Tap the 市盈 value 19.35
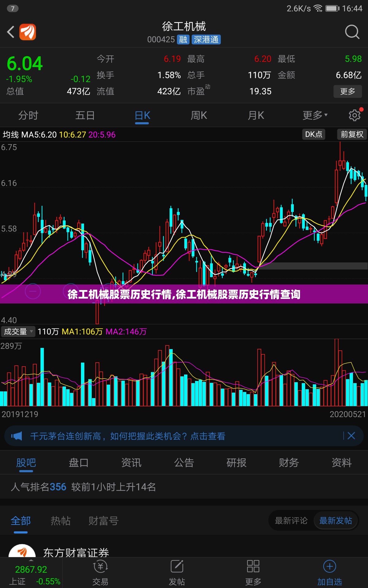The image size is (368, 588). click(x=260, y=91)
